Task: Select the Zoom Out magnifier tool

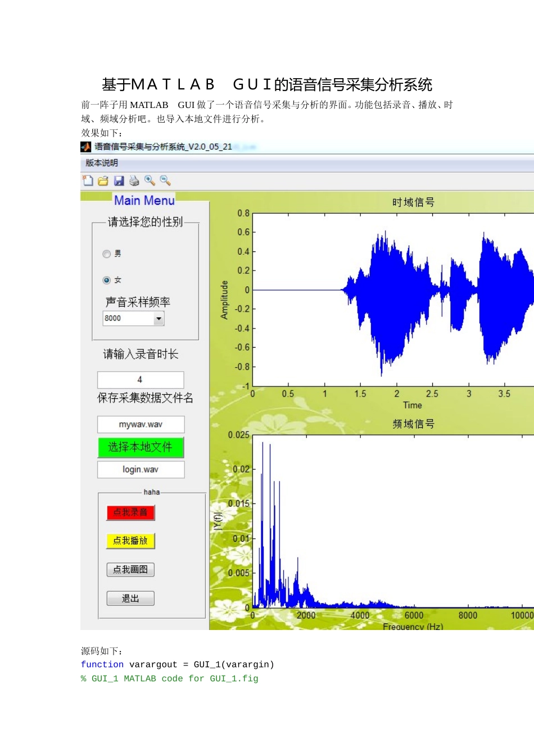Action: point(165,181)
